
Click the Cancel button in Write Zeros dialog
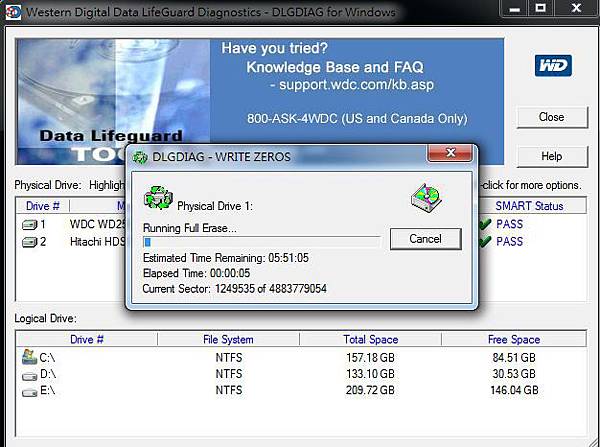(x=426, y=239)
